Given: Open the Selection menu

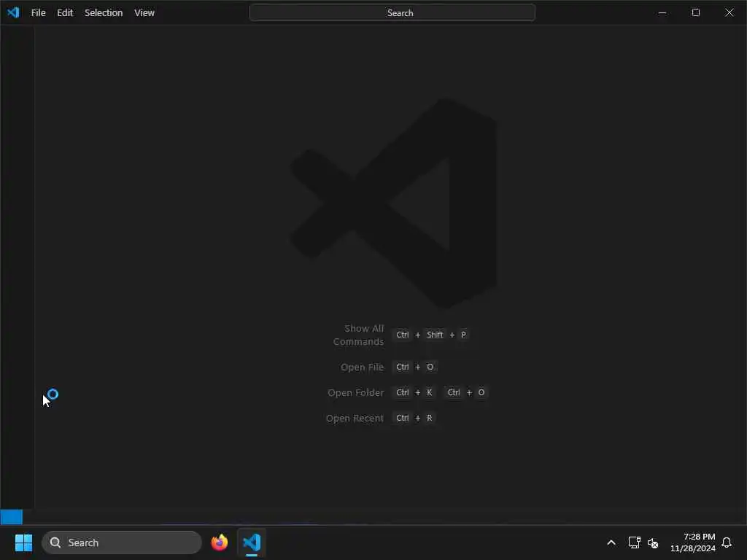Looking at the screenshot, I should [104, 13].
